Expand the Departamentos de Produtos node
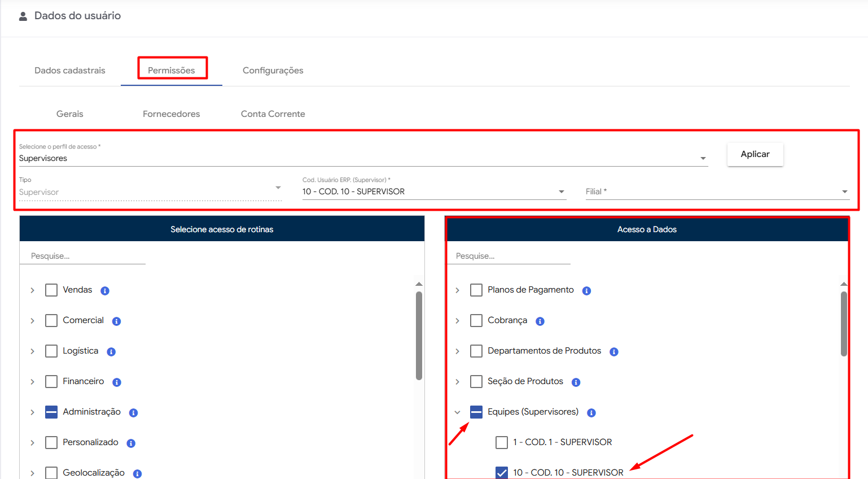868x479 pixels. point(458,351)
